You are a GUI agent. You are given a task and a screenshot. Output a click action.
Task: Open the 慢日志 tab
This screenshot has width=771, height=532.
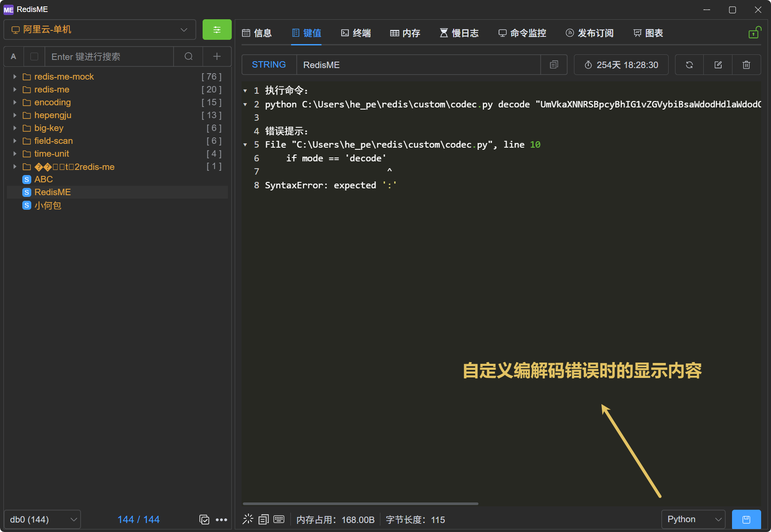tap(459, 33)
